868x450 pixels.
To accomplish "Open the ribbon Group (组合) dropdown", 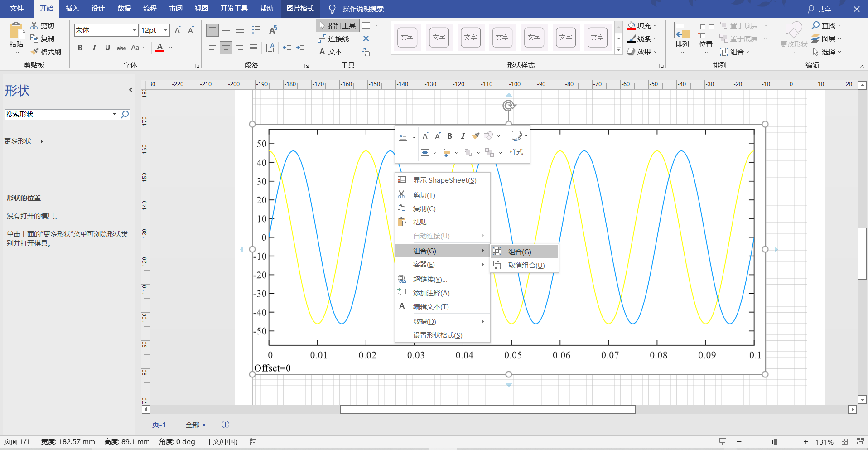I will point(735,52).
